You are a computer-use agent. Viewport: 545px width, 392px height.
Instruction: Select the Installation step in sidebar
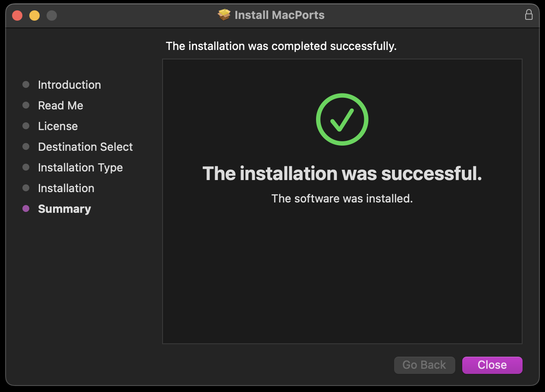point(66,188)
